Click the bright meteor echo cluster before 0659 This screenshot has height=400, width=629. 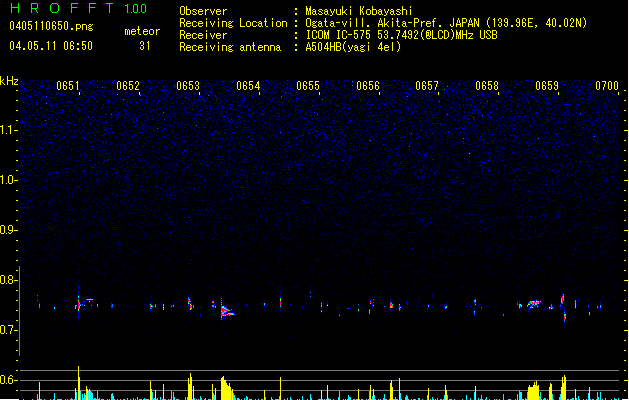534,304
